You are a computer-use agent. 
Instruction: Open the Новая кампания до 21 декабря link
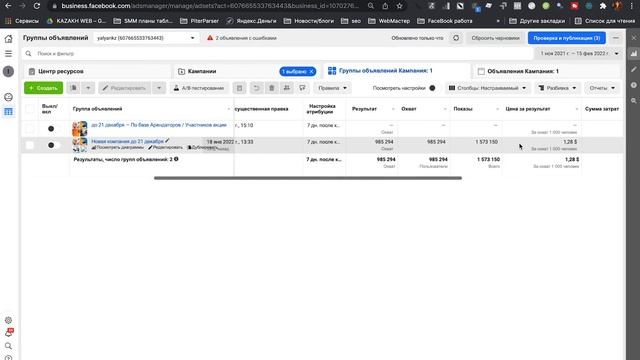[127, 141]
